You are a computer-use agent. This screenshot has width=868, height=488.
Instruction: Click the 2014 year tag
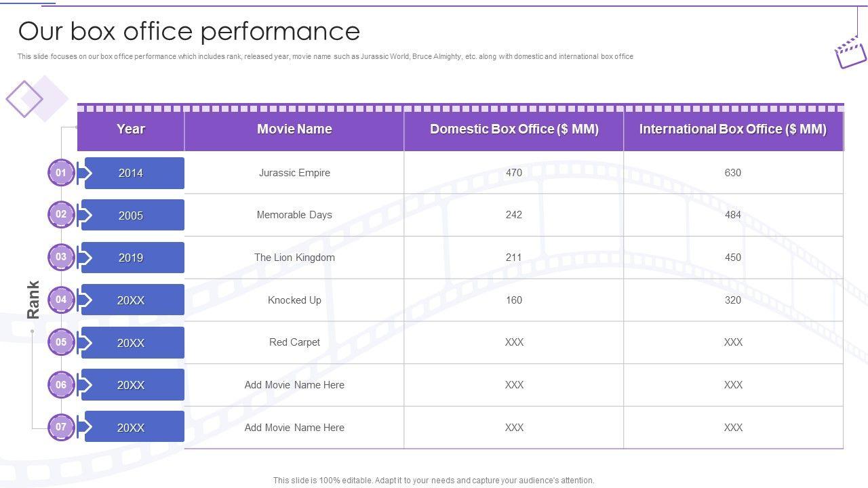pyautogui.click(x=132, y=173)
